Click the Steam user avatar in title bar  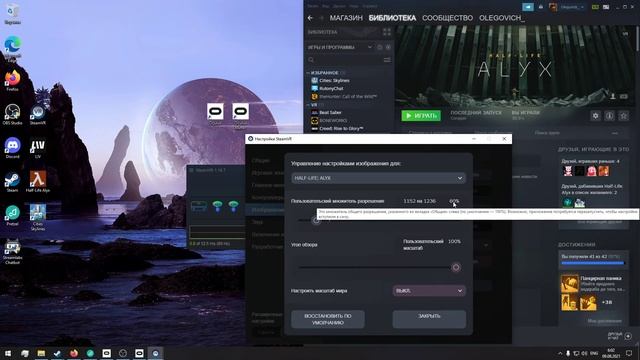point(553,7)
